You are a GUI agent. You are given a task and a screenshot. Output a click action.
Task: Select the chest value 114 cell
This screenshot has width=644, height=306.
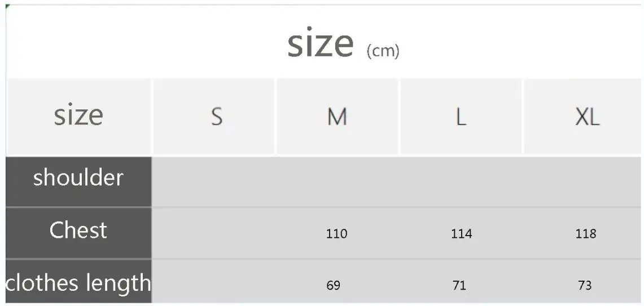point(461,233)
